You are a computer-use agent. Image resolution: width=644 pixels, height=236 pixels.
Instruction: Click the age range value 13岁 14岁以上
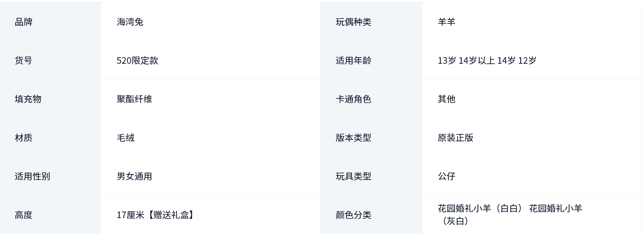[x=466, y=60]
